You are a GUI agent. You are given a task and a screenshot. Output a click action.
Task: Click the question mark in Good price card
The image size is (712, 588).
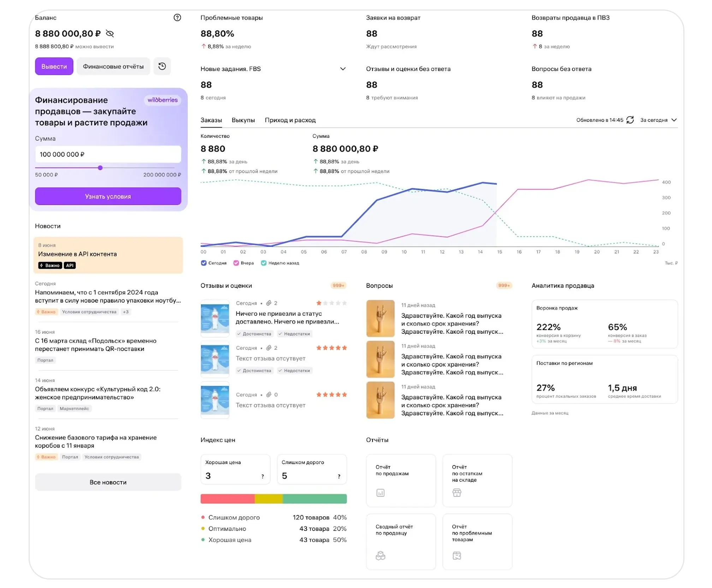coord(262,476)
